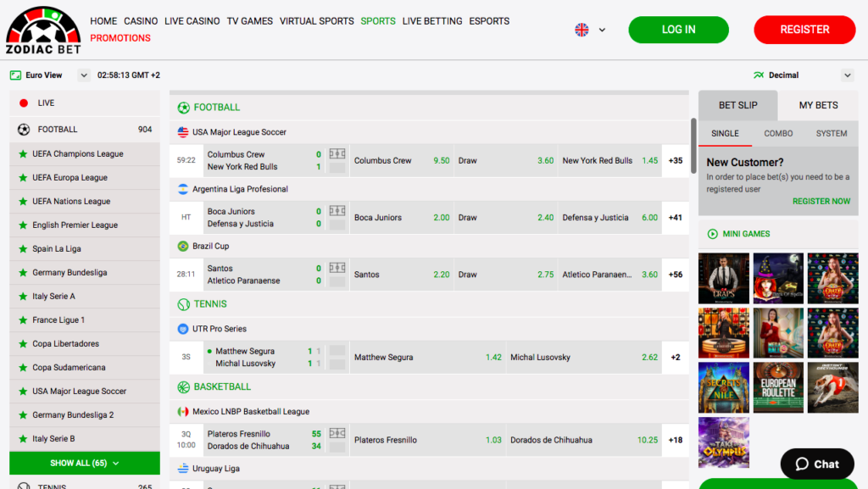
Task: Expand +41 more markets for Boca Juniors match
Action: click(x=676, y=218)
